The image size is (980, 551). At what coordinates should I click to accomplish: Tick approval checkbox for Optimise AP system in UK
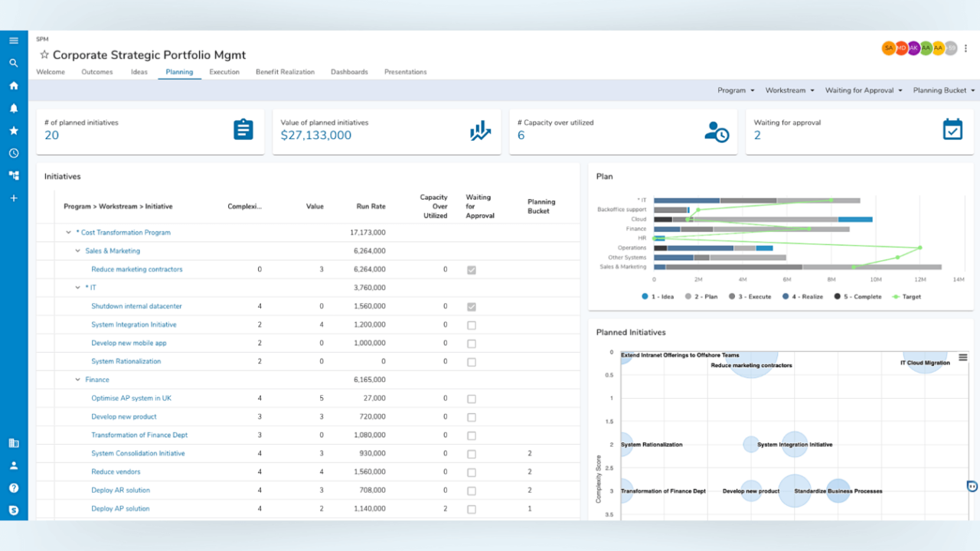pyautogui.click(x=471, y=399)
